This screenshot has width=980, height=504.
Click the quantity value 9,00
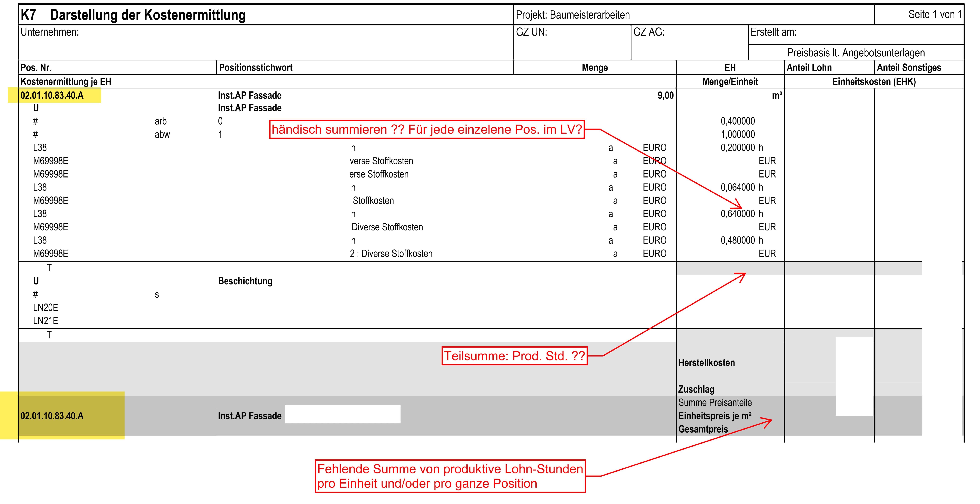click(665, 95)
